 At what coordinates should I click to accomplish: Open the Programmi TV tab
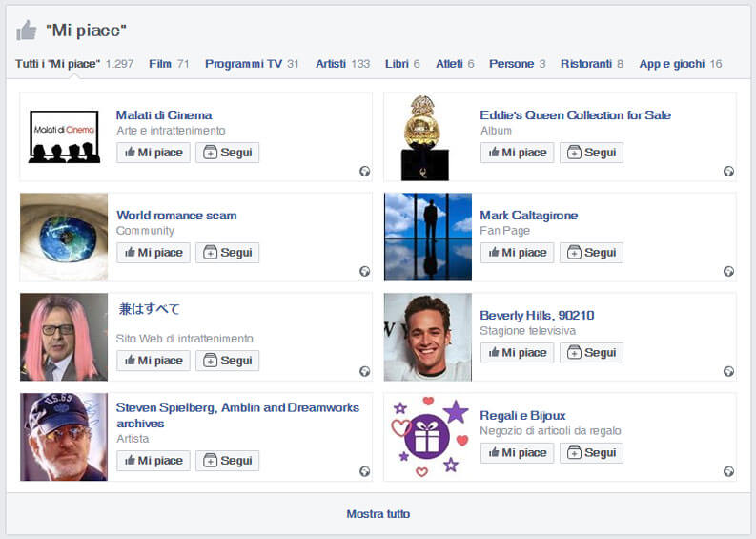(x=252, y=64)
